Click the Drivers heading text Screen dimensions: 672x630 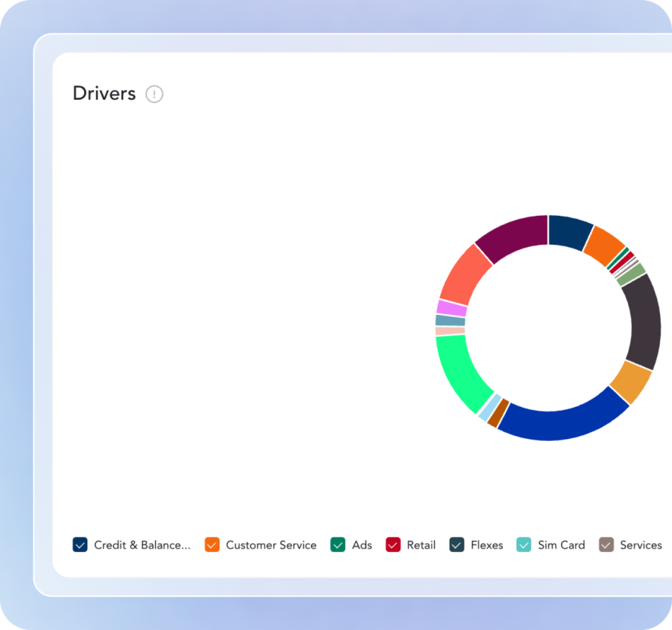coord(104,94)
